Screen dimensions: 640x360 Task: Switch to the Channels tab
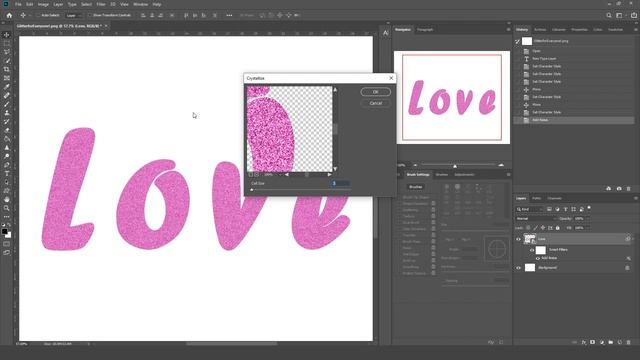coord(554,198)
